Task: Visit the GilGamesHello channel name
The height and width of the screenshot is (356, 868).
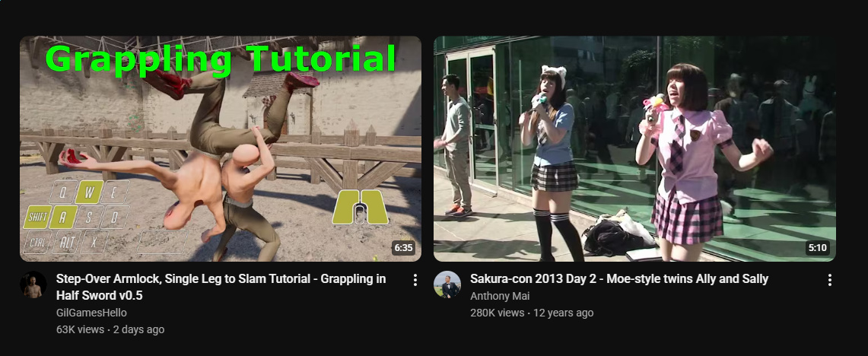Action: 91,313
